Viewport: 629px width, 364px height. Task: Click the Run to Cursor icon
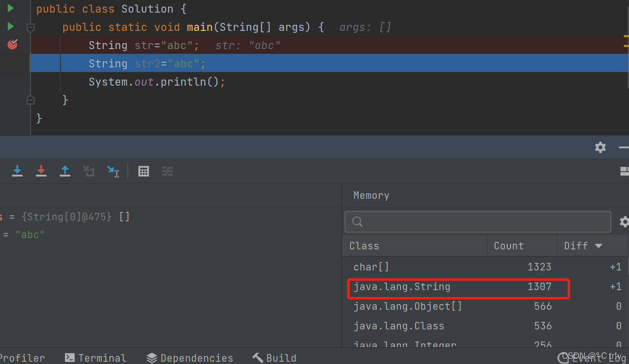coord(113,171)
